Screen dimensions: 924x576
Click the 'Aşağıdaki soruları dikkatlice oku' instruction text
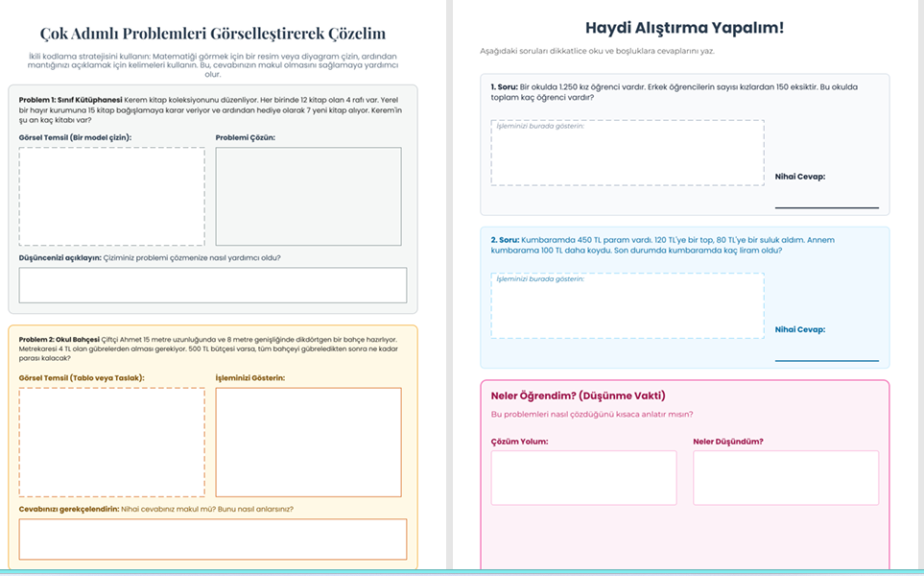tap(597, 51)
